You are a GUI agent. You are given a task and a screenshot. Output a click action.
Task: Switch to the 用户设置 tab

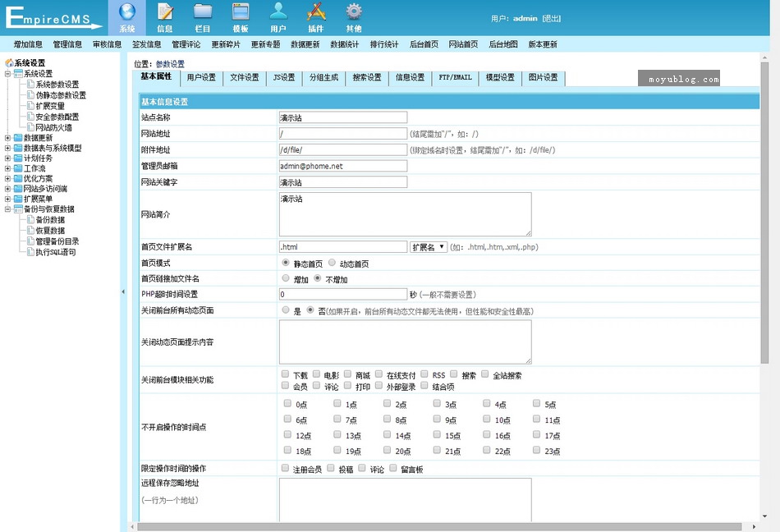tap(201, 77)
